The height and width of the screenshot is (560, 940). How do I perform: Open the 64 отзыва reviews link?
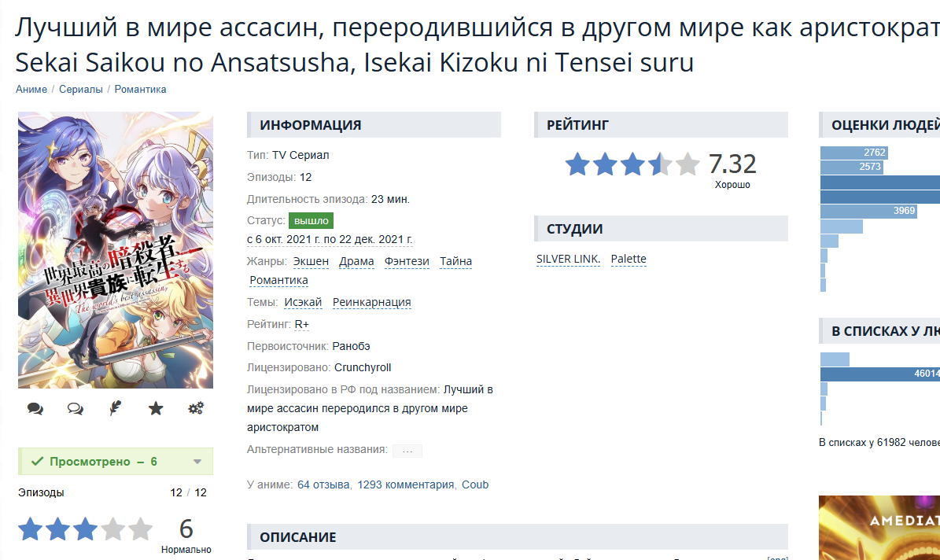(x=323, y=484)
